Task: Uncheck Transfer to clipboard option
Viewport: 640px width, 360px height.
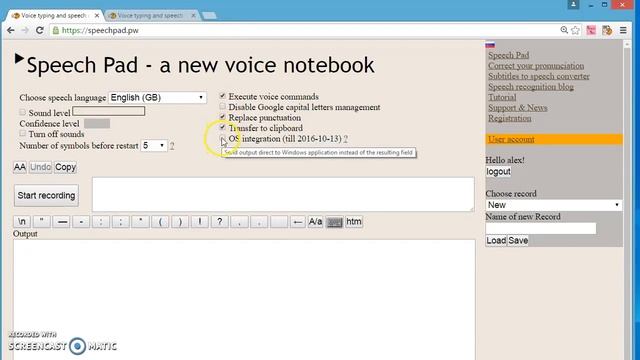Action: [x=222, y=127]
